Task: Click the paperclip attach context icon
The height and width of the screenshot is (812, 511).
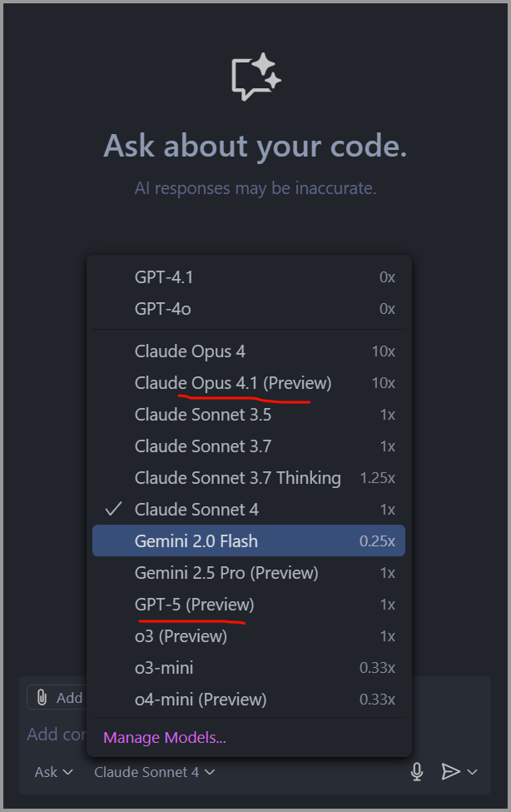Action: click(x=42, y=698)
